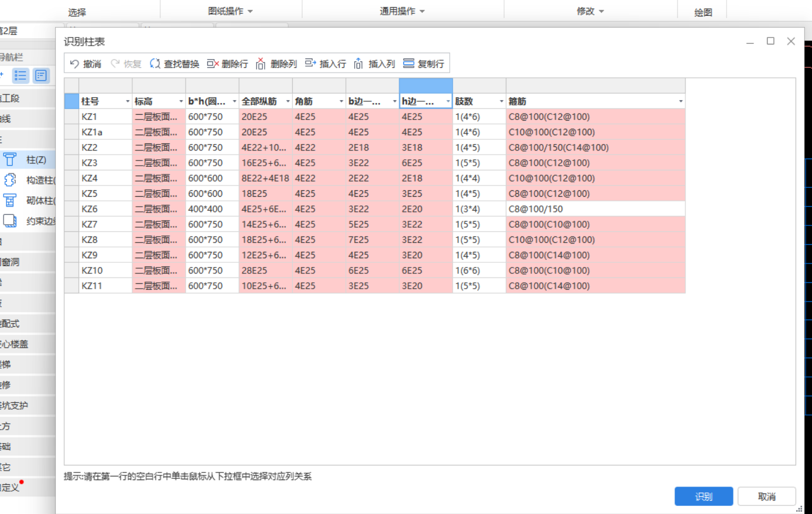Open the 标高 column header dropdown

point(181,102)
